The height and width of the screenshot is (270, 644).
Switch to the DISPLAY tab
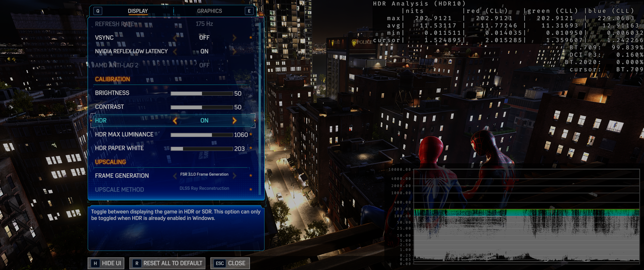[x=138, y=11]
